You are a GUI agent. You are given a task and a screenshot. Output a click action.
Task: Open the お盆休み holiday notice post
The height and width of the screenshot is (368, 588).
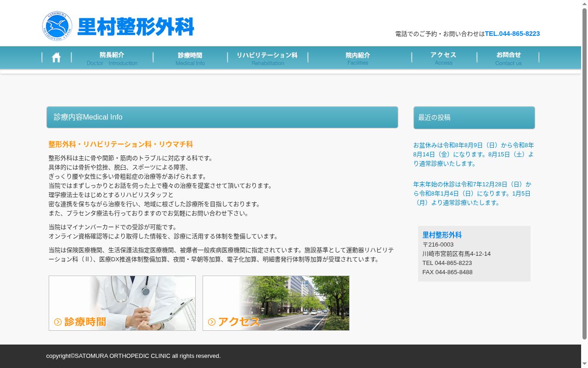coord(473,155)
